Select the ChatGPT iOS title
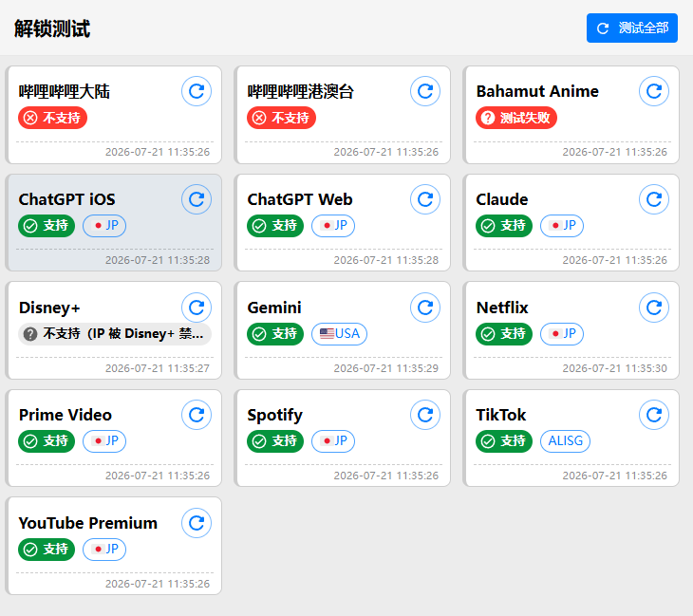The height and width of the screenshot is (616, 693). tap(67, 199)
